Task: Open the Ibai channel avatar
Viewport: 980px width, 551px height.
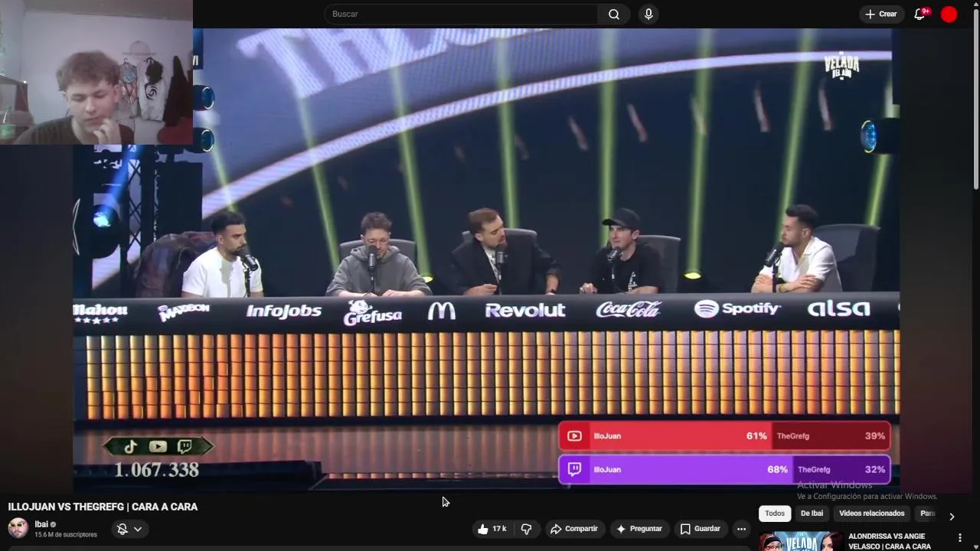Action: tap(18, 528)
